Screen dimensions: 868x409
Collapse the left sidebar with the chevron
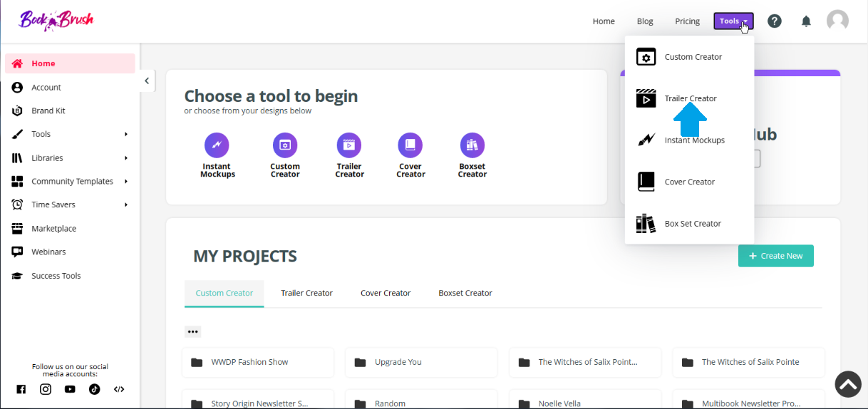pos(147,81)
